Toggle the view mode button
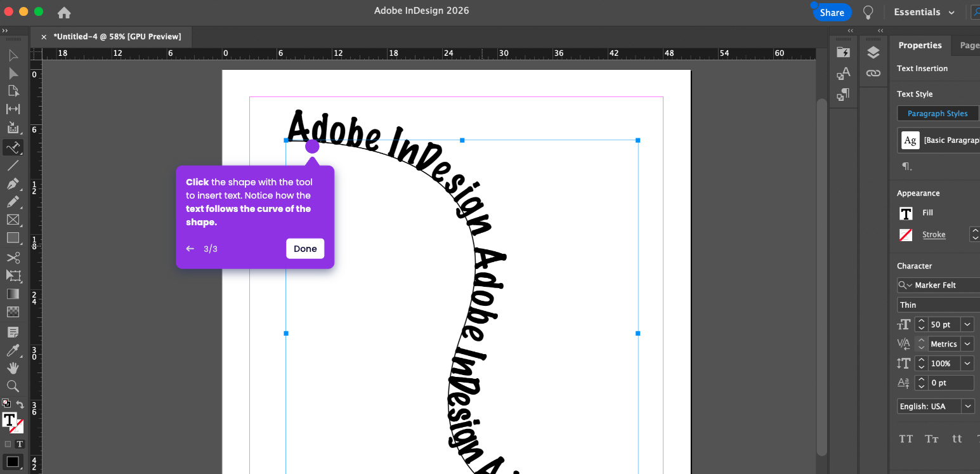 tap(13, 462)
